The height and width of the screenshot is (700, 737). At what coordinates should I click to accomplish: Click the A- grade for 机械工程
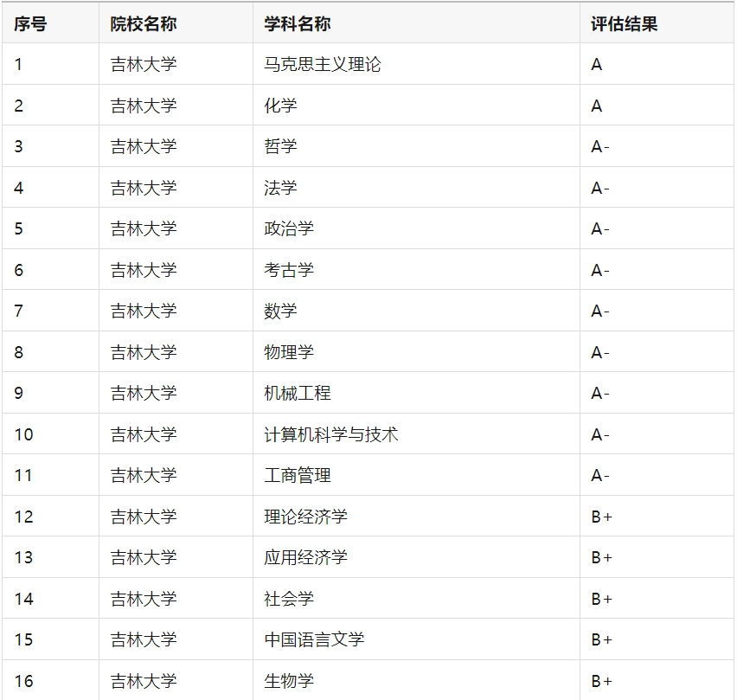click(x=600, y=394)
